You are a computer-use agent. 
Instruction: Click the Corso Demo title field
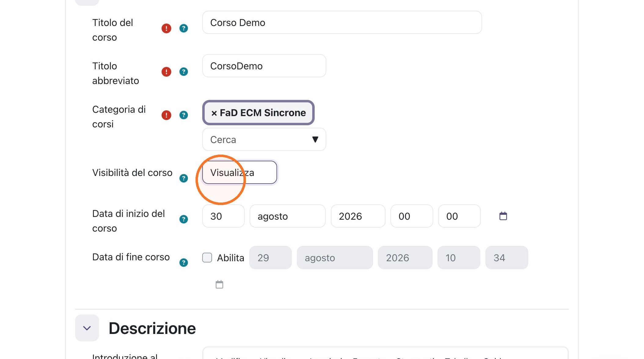[x=342, y=23]
